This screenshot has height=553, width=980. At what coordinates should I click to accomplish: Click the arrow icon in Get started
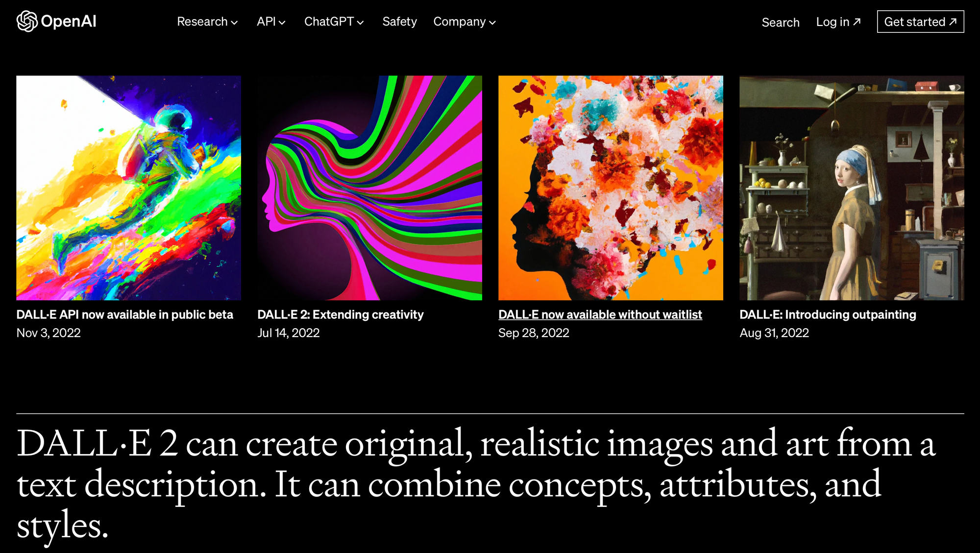coord(953,22)
